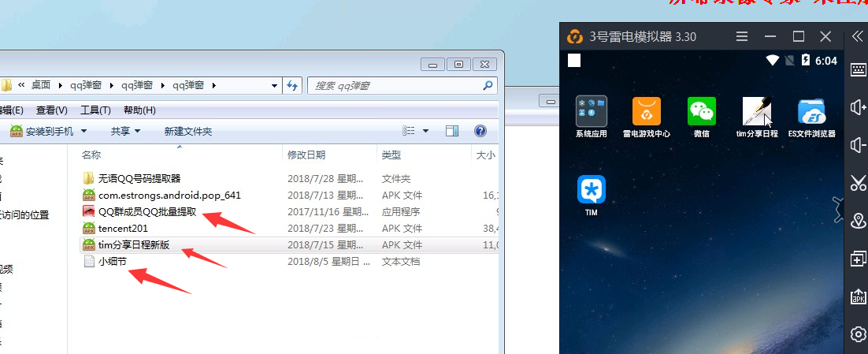
Task: Click the 无语QQ号码提取器 folder icon
Action: tap(88, 178)
